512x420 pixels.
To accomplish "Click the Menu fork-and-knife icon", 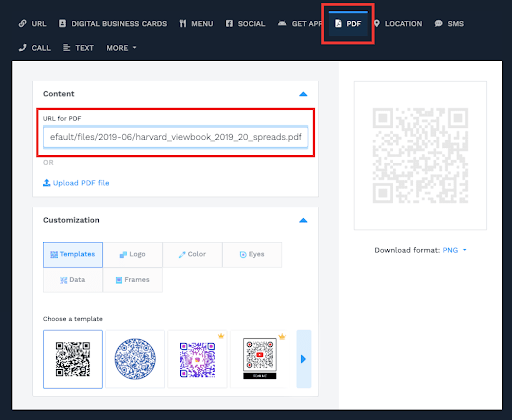I will (183, 24).
